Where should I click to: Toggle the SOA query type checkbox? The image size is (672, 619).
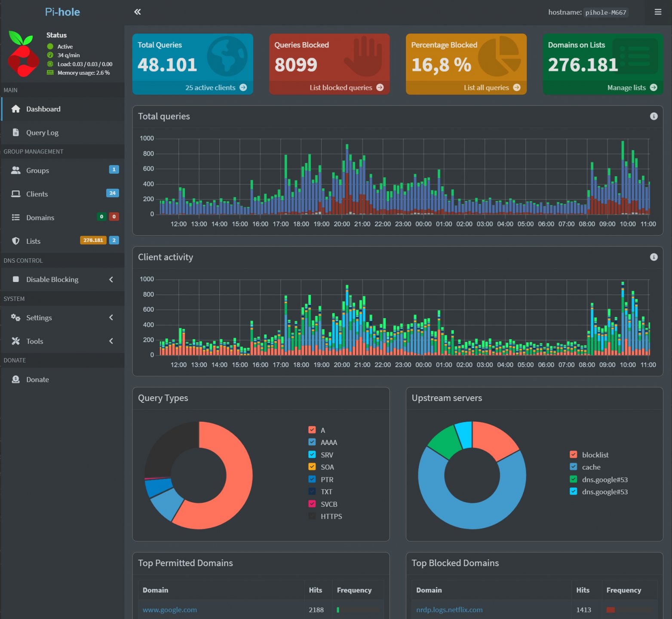pos(312,467)
